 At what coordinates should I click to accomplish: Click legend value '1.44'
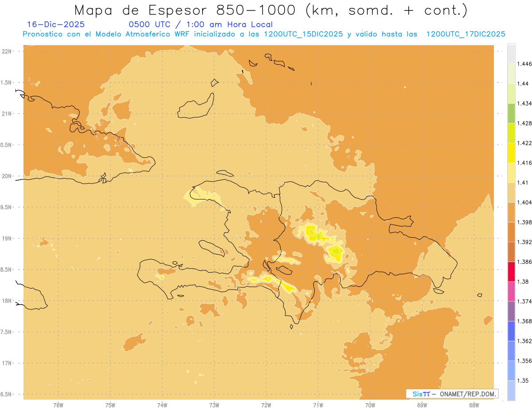(x=523, y=84)
